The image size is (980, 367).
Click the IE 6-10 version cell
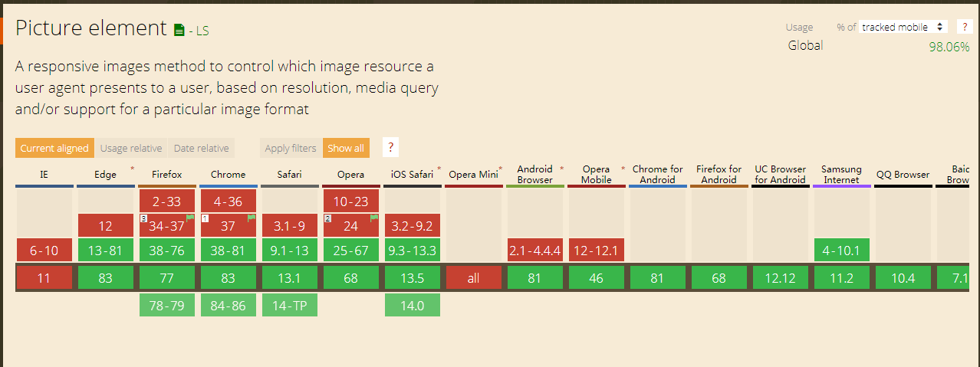click(x=44, y=250)
